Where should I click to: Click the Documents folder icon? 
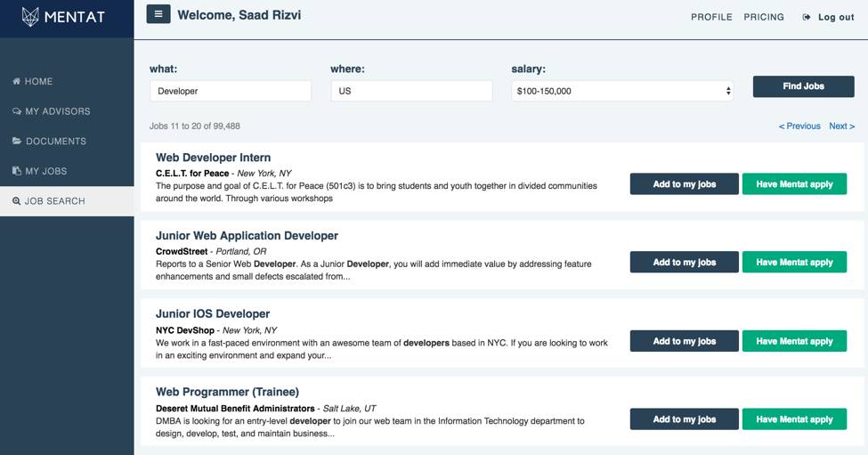point(16,142)
